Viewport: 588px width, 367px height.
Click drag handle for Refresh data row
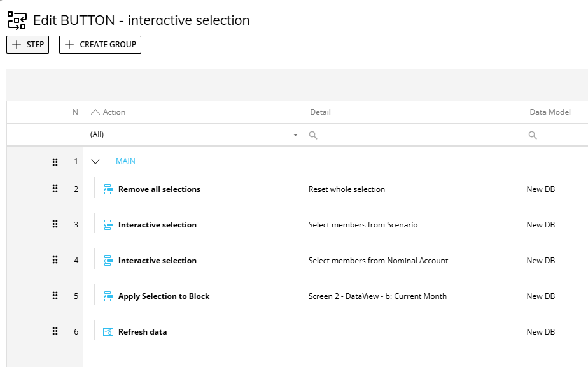pos(55,331)
